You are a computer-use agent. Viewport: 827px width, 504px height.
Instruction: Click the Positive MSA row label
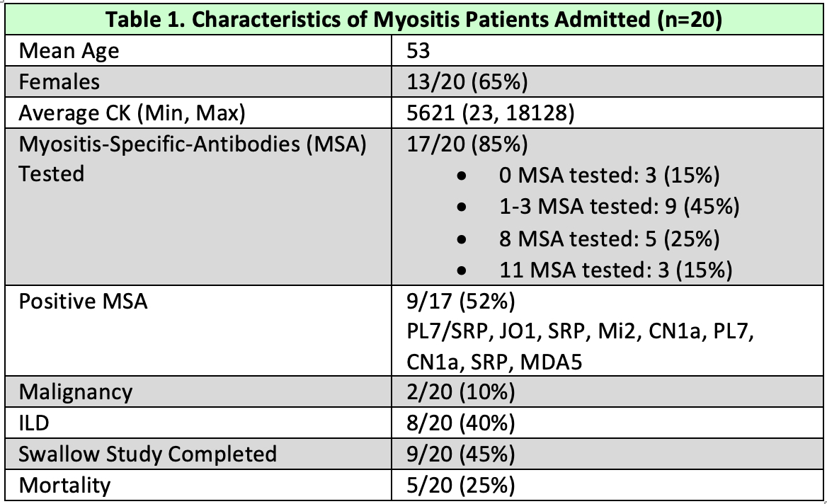click(83, 301)
